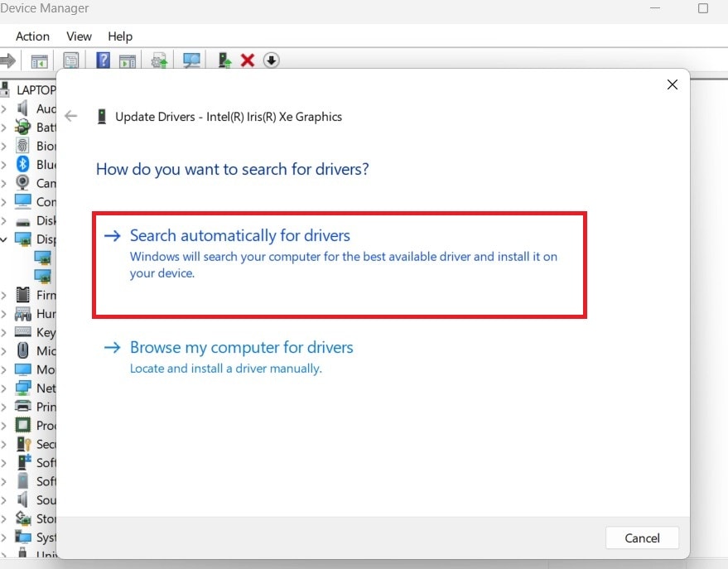Click the Audio speaker device icon
The image size is (728, 569).
coord(22,108)
